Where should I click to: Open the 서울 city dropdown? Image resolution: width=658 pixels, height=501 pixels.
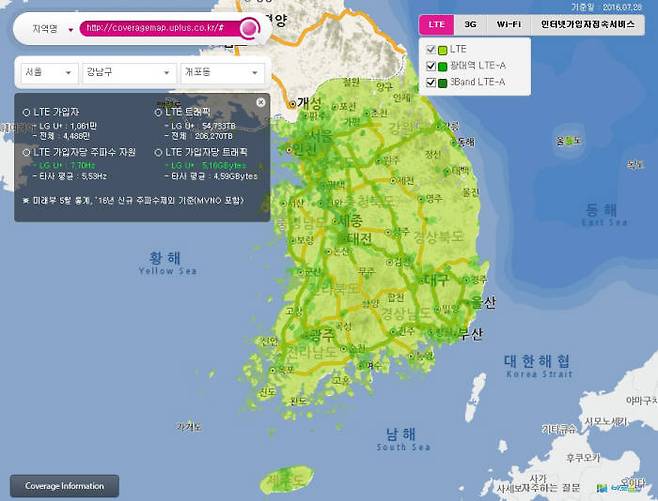tap(50, 73)
